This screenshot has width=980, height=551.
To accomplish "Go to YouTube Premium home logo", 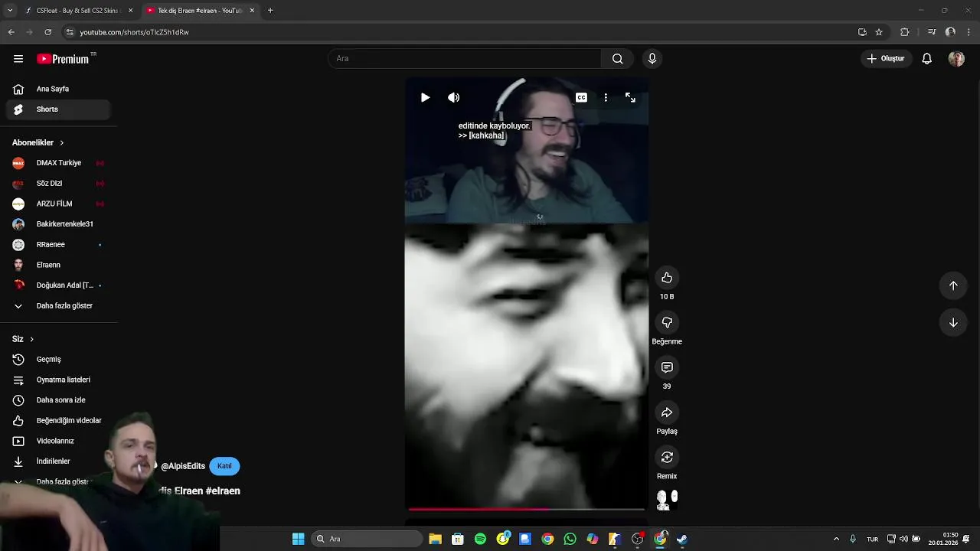I will click(x=63, y=59).
